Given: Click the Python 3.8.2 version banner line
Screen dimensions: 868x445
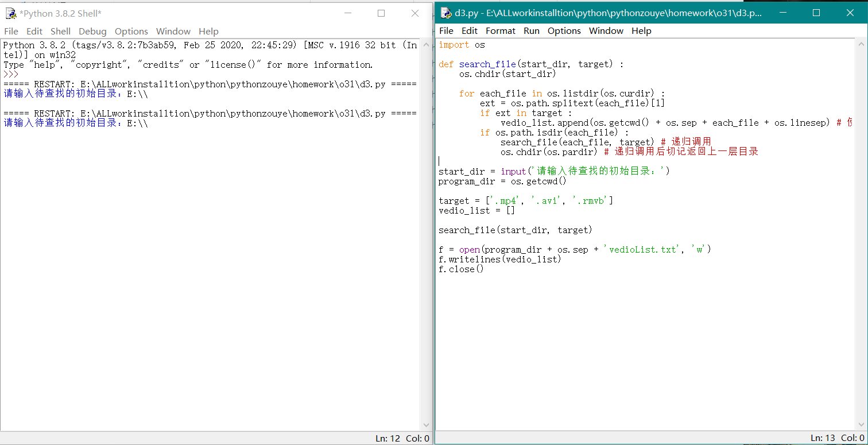Looking at the screenshot, I should (x=210, y=45).
